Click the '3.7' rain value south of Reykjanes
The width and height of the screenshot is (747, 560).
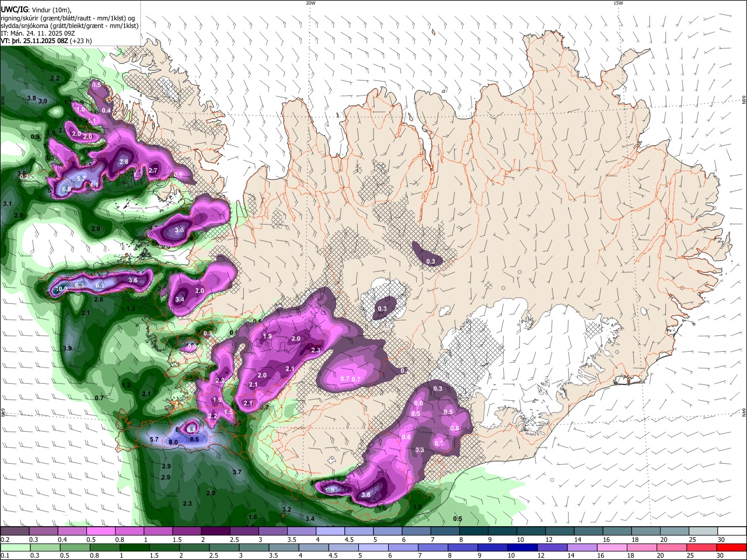(x=237, y=472)
